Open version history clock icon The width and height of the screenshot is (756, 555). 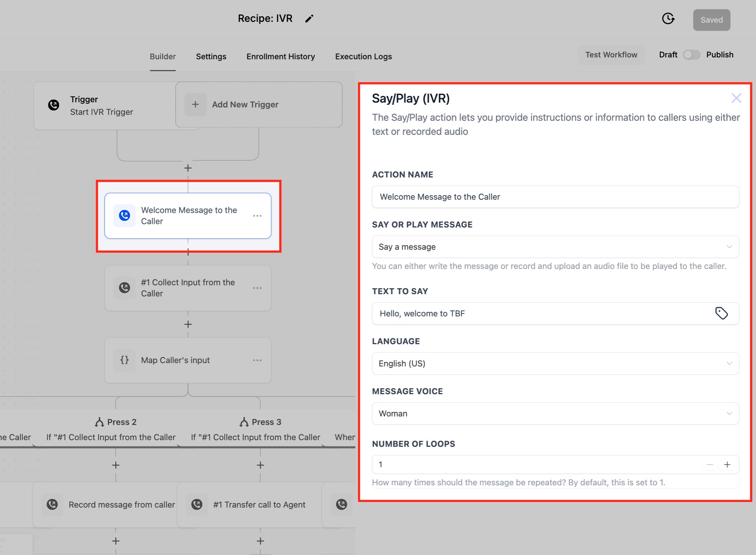pos(668,19)
